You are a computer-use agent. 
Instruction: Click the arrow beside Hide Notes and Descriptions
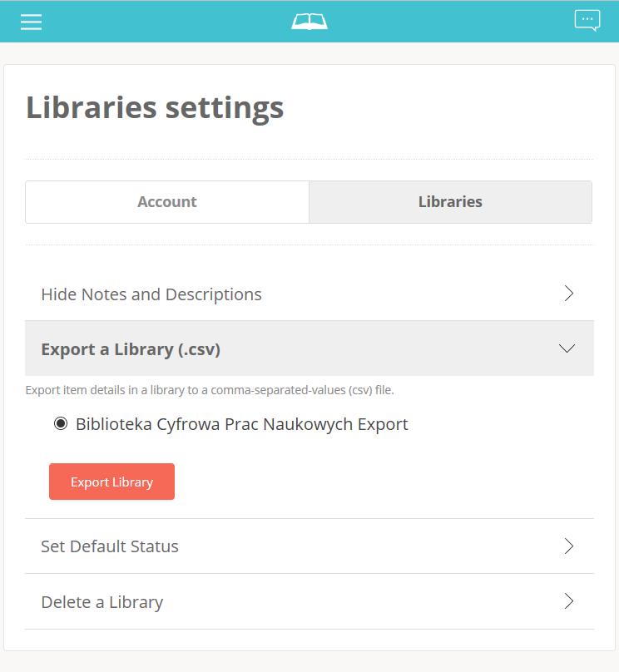coord(568,294)
